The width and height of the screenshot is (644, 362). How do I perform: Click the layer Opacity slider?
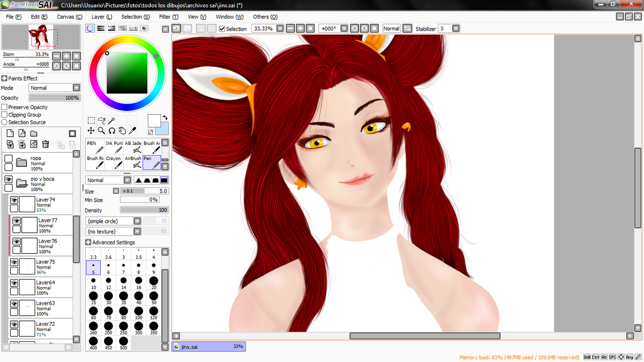click(55, 98)
